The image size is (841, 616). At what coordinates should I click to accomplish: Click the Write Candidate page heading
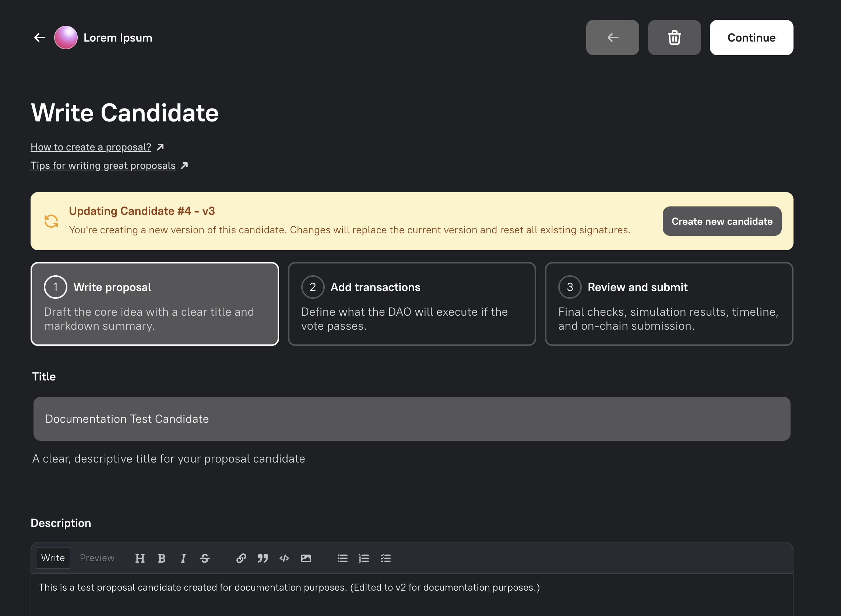tap(124, 113)
